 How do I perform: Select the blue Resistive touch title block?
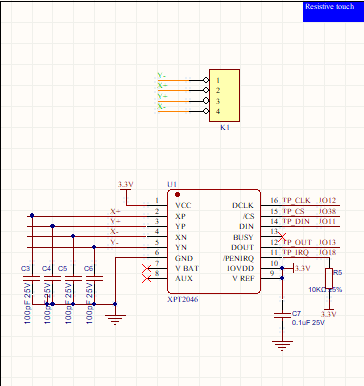coord(333,12)
